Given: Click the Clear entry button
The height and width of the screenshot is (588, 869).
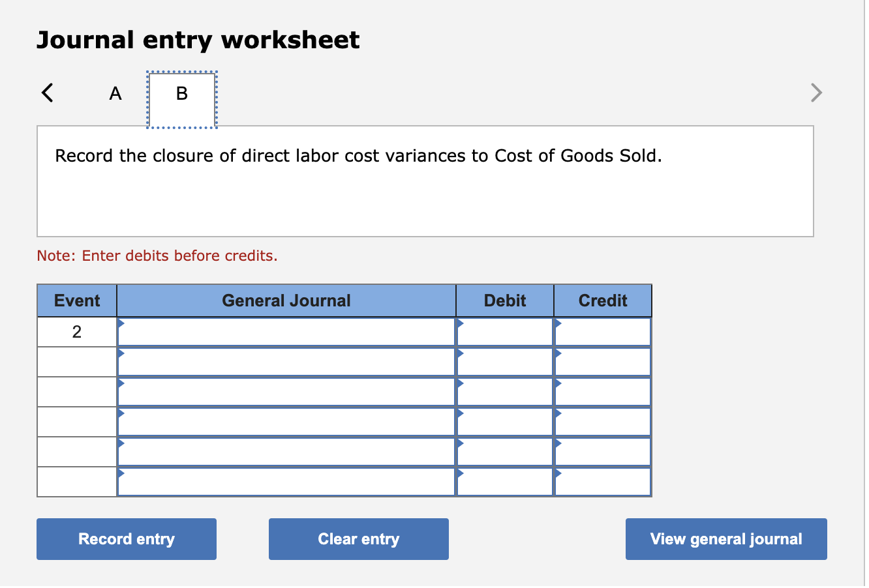Looking at the screenshot, I should coord(358,538).
